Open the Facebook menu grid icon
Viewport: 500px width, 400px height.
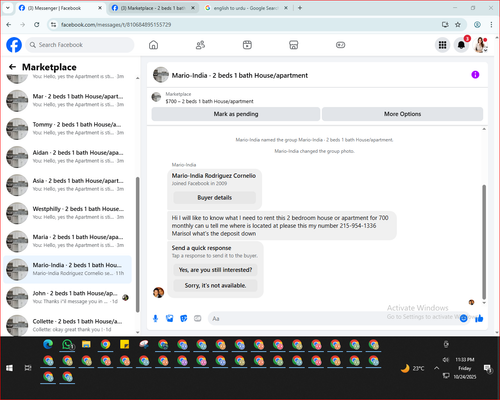pos(442,45)
